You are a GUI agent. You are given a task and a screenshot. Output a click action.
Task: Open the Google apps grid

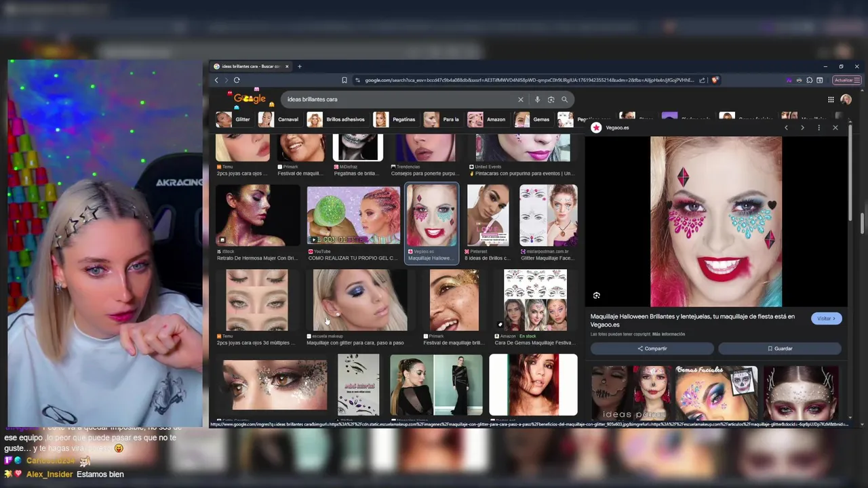tap(831, 100)
